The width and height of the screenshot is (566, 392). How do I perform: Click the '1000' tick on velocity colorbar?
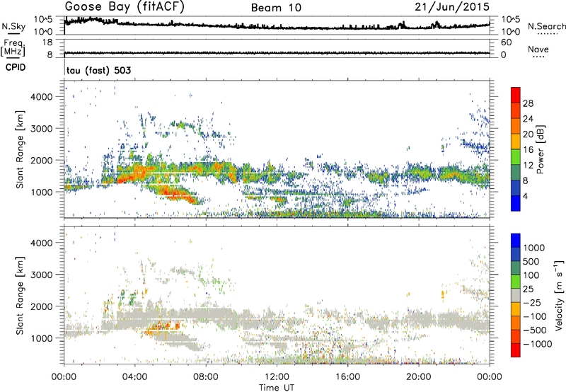534,248
